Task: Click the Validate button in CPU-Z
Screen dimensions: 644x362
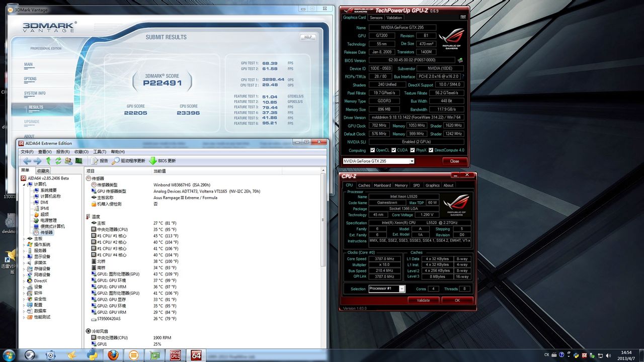Action: 424,300
